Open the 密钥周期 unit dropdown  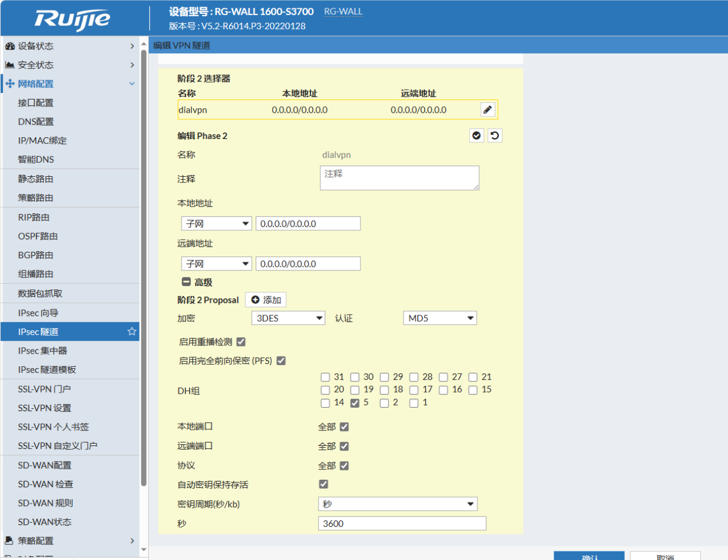(398, 504)
